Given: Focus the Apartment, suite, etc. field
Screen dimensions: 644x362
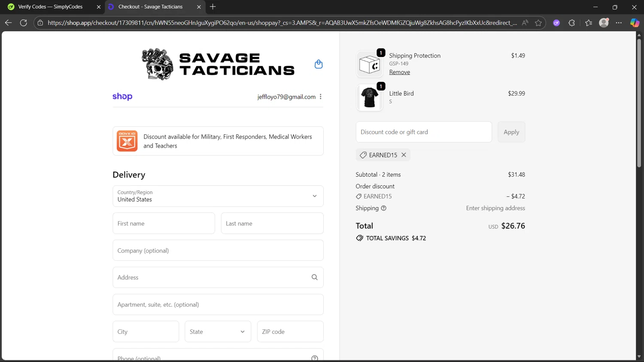Looking at the screenshot, I should (218, 305).
